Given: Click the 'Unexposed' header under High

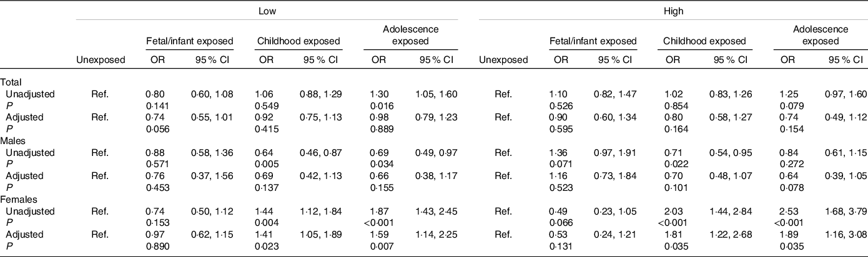Looking at the screenshot, I should click(x=503, y=60).
